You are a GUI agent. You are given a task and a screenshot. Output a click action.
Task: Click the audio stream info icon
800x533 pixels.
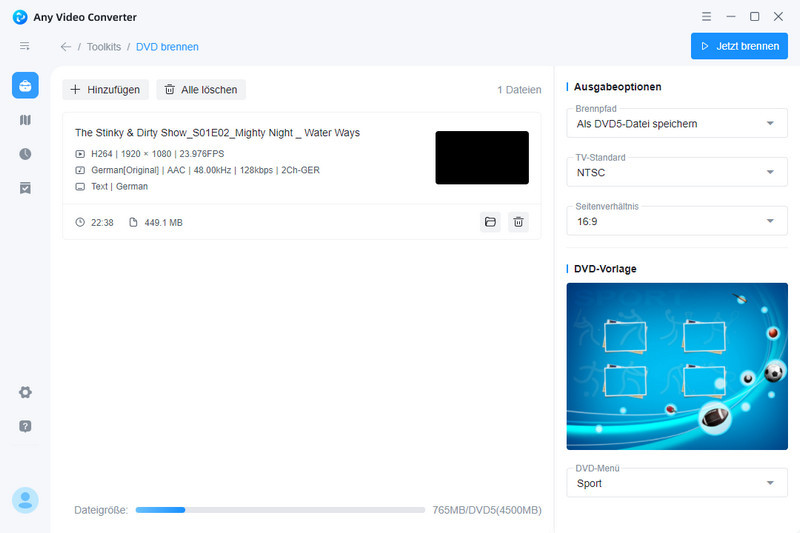[80, 170]
